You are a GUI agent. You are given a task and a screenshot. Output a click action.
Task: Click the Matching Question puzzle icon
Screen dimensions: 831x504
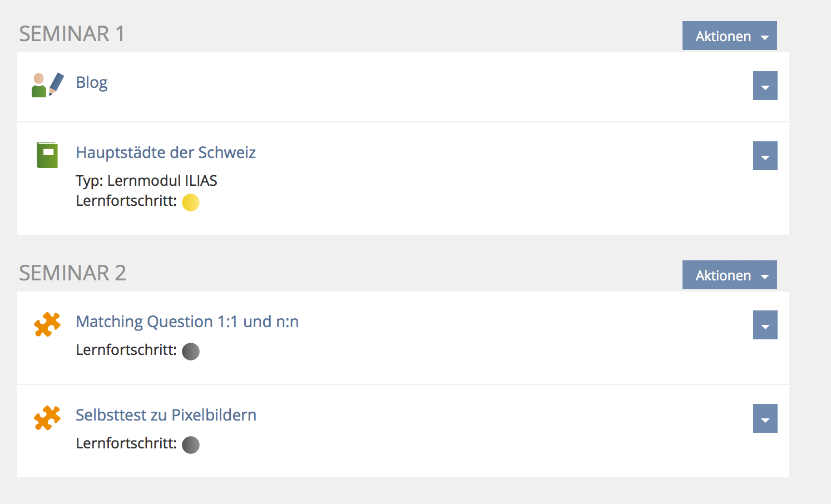click(47, 324)
